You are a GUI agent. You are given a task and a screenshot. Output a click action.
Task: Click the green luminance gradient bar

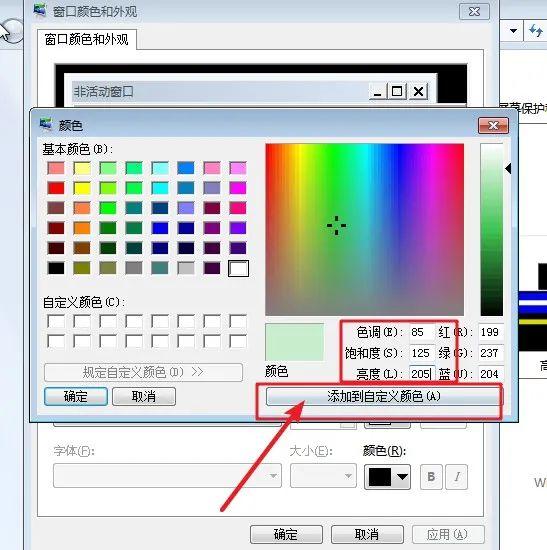click(x=492, y=229)
